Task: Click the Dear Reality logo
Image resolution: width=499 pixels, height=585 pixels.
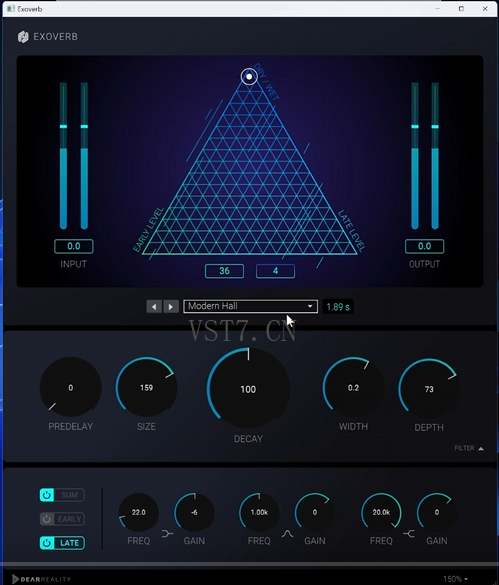Action: (41, 579)
